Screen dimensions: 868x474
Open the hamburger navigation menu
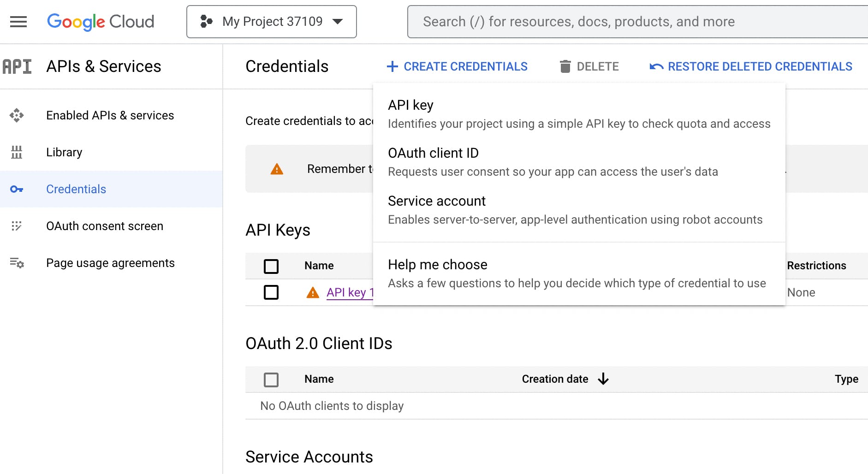[x=18, y=22]
